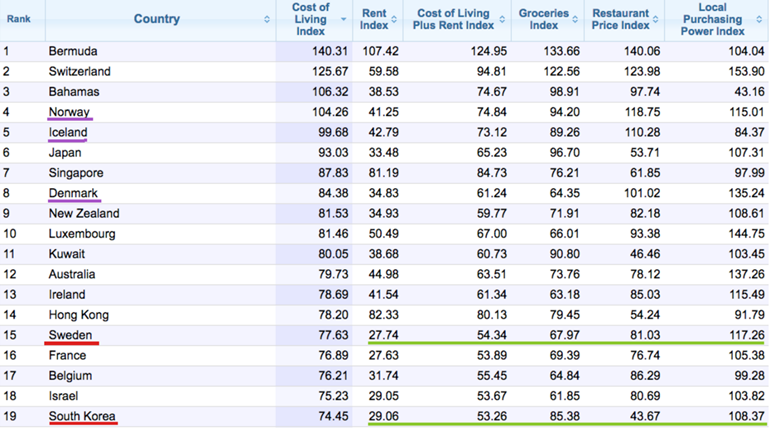
Task: Click the Luxembourg country cell
Action: click(82, 234)
